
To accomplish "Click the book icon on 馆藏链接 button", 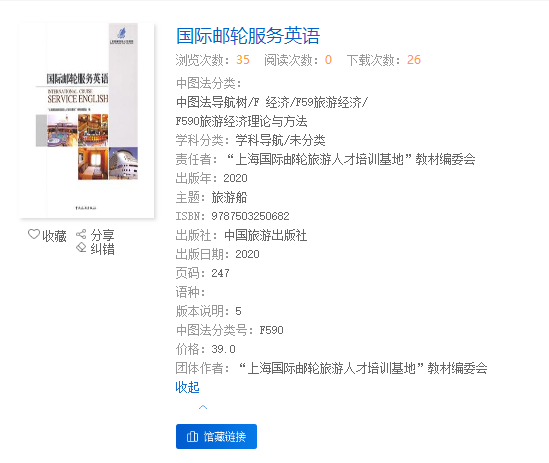I will [x=192, y=436].
